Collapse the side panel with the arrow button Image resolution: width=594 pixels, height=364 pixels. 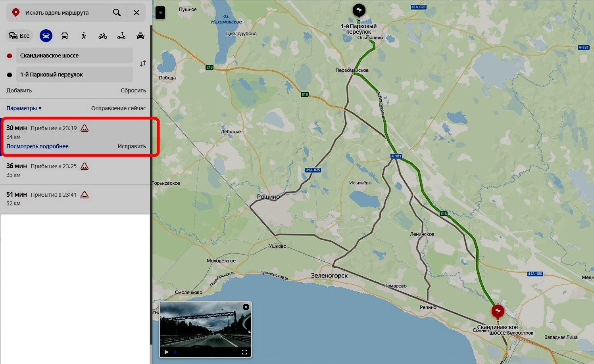tap(160, 13)
